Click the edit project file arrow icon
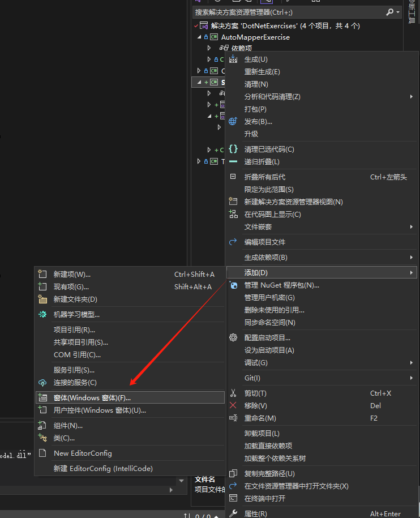Screen dimensions: 420x518 point(233,242)
